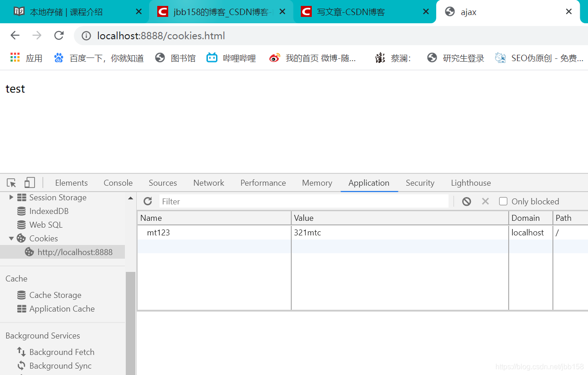Delete selected cookie using the X icon
Viewport: 588px width, 375px height.
click(x=485, y=201)
